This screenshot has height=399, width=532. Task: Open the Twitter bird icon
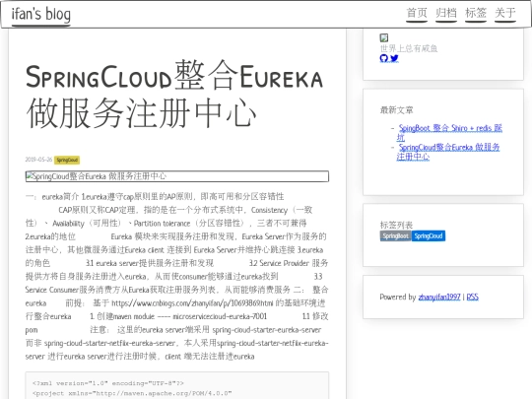point(394,58)
